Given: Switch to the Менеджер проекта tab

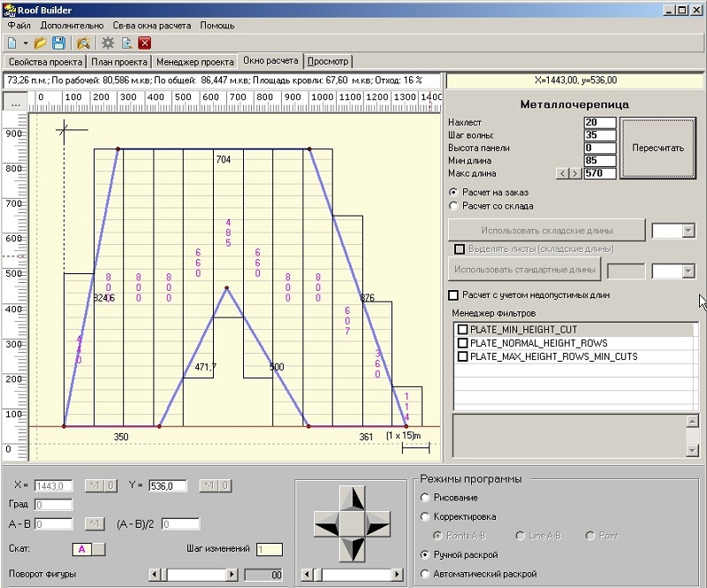Looking at the screenshot, I should 195,62.
